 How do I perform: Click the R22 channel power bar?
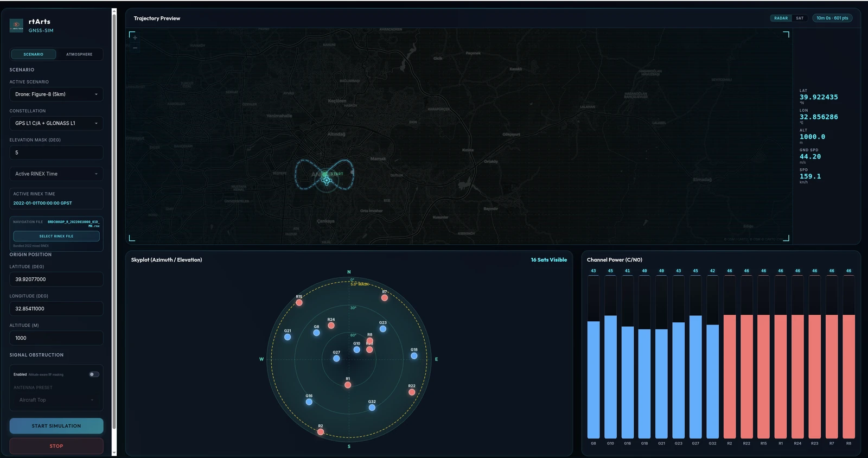(746, 377)
